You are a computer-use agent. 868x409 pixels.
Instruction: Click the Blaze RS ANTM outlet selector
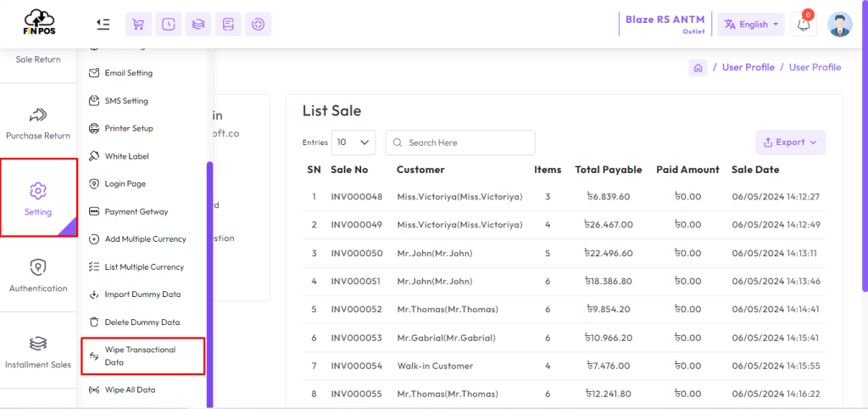tap(665, 25)
